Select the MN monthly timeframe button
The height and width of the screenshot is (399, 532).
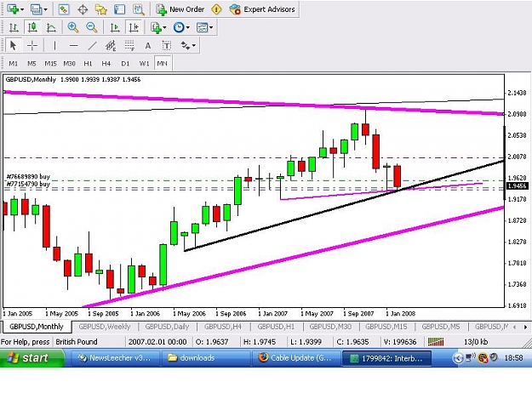coord(163,64)
